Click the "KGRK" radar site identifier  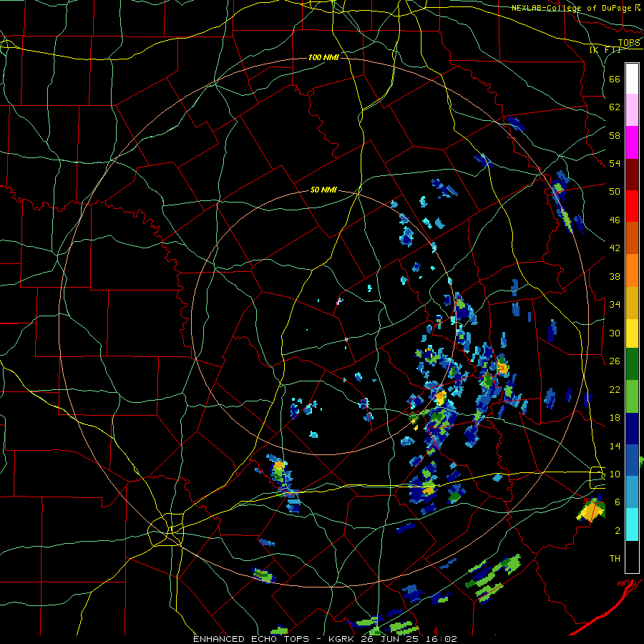click(x=343, y=639)
